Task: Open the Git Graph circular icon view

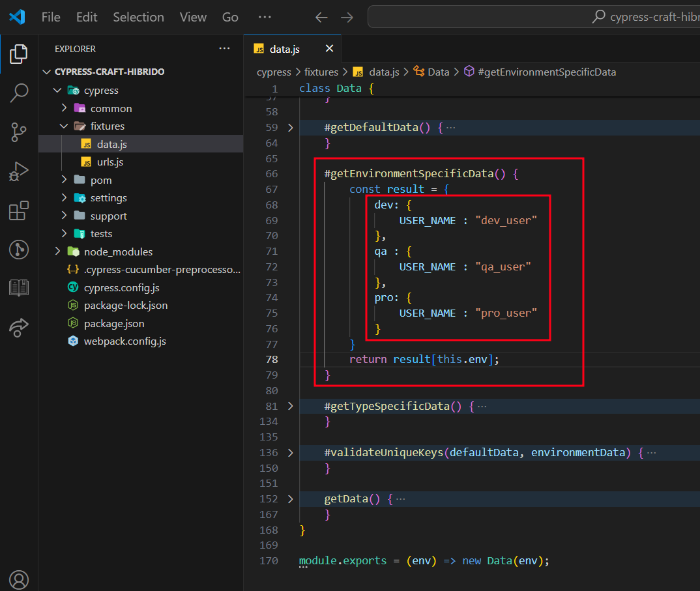Action: (x=19, y=250)
